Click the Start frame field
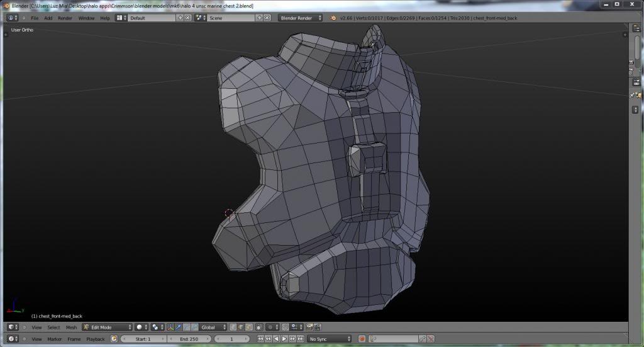 [x=143, y=339]
